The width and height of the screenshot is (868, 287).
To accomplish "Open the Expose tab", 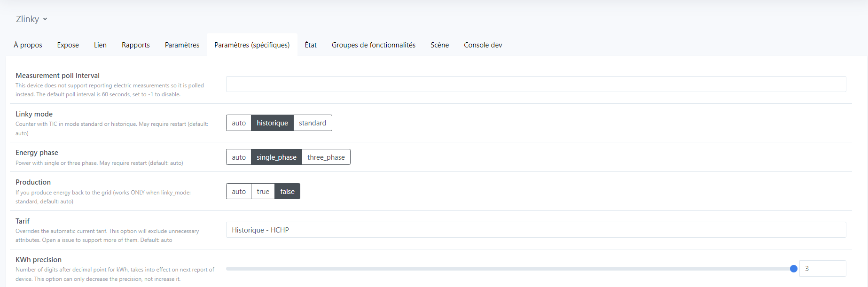I will (68, 45).
